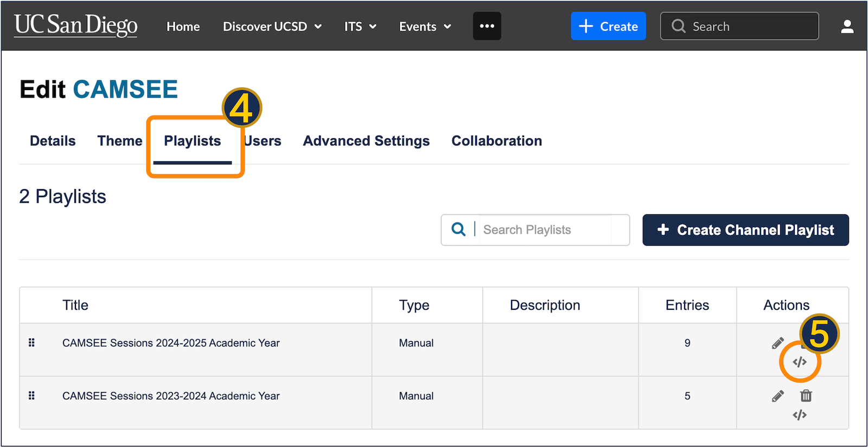
Task: Click the Entries column header
Action: tap(687, 305)
